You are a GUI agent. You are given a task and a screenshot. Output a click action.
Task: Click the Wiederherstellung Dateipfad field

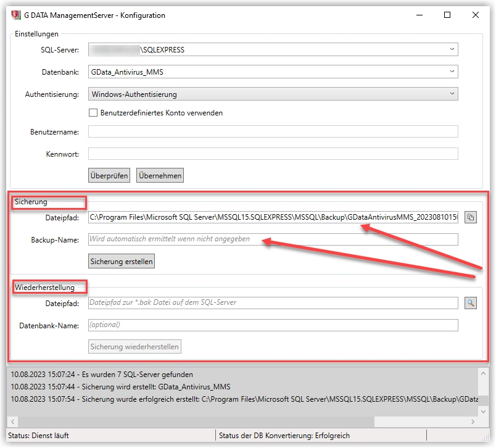tap(273, 303)
